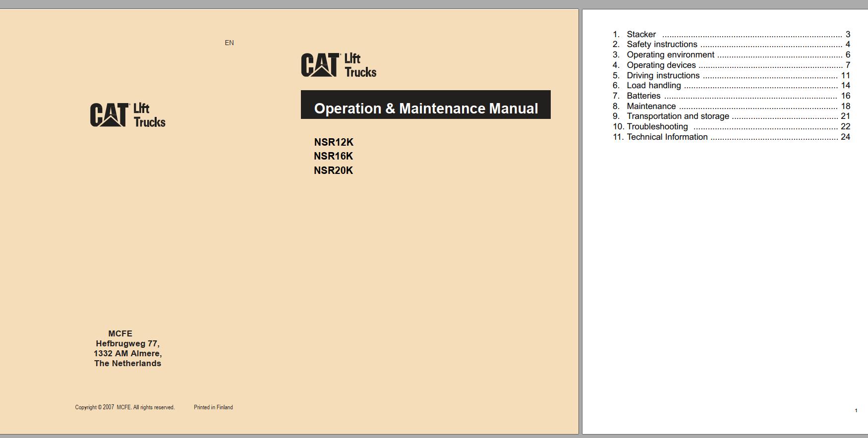Click The Netherlands address line

(128, 363)
